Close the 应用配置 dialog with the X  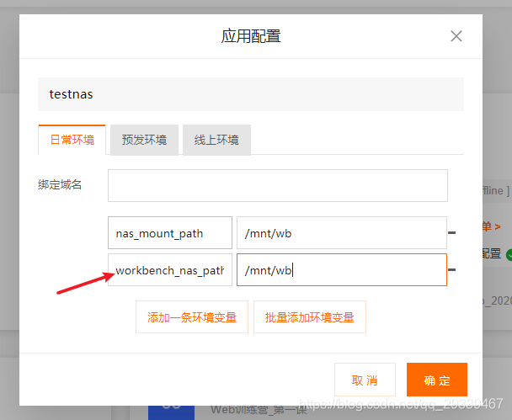pos(456,36)
